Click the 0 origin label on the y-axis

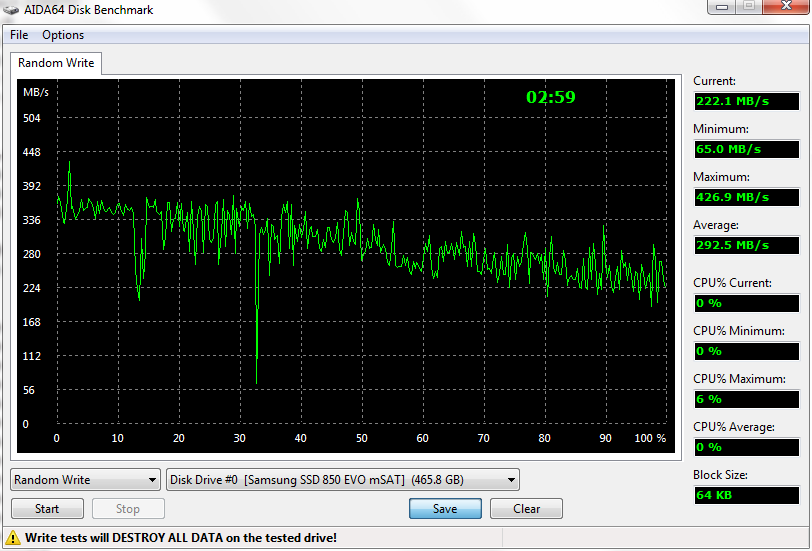25,424
